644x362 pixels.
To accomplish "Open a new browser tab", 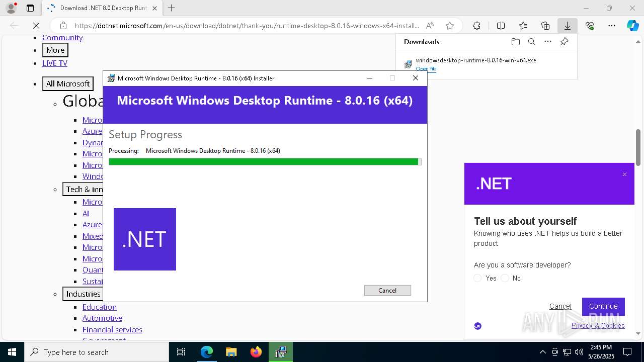I will (x=172, y=8).
